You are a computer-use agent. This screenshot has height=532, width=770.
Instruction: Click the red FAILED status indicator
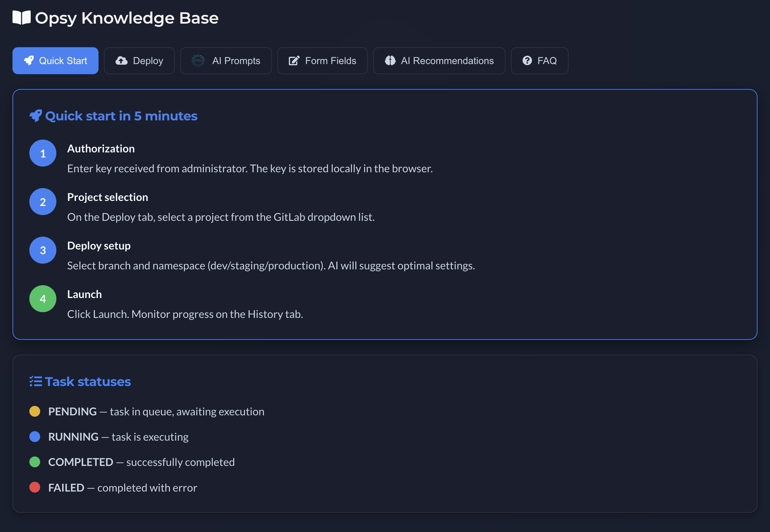coord(34,487)
